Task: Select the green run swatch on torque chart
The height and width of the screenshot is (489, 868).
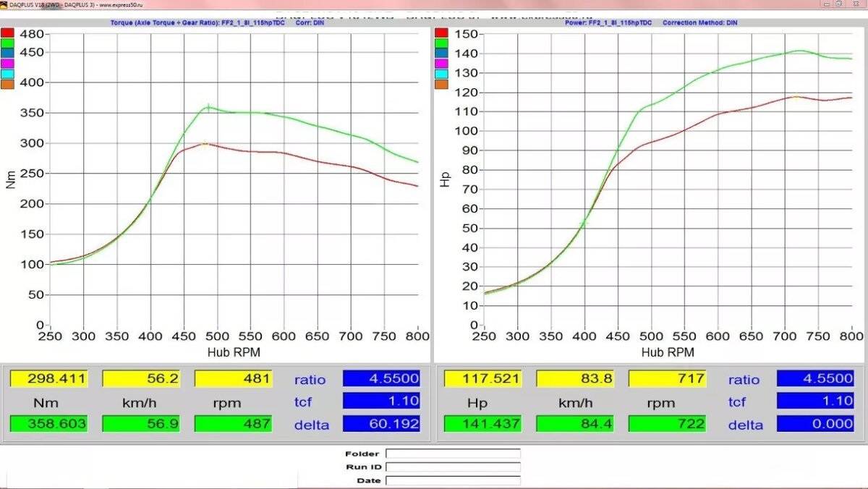Action: (x=7, y=43)
